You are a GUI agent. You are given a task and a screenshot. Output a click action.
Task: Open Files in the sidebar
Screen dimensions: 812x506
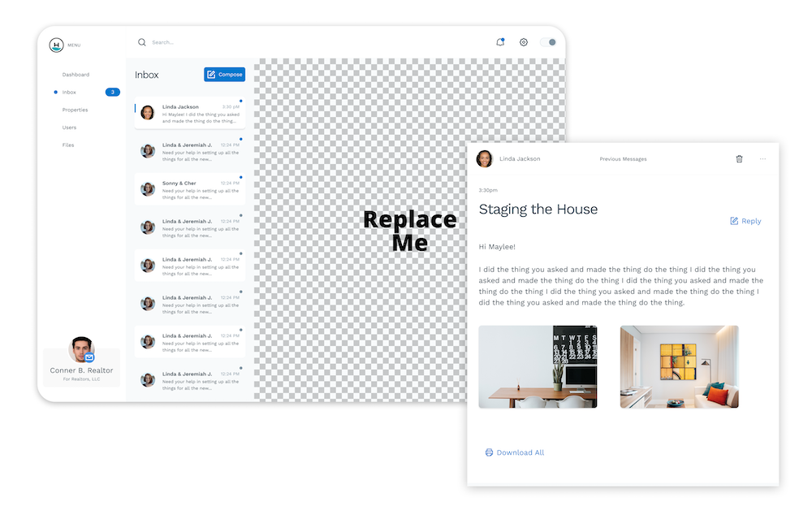(x=68, y=145)
